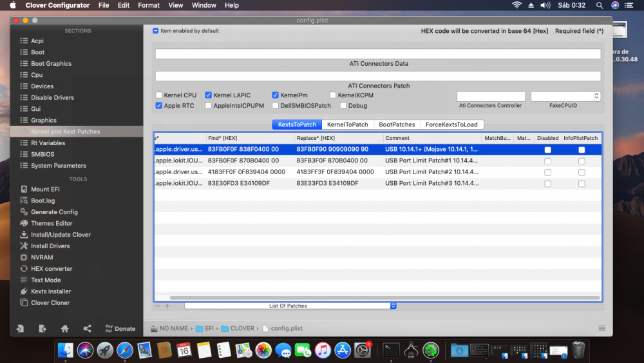
Task: Check the DellSMBIOSPatch option
Action: pyautogui.click(x=275, y=106)
